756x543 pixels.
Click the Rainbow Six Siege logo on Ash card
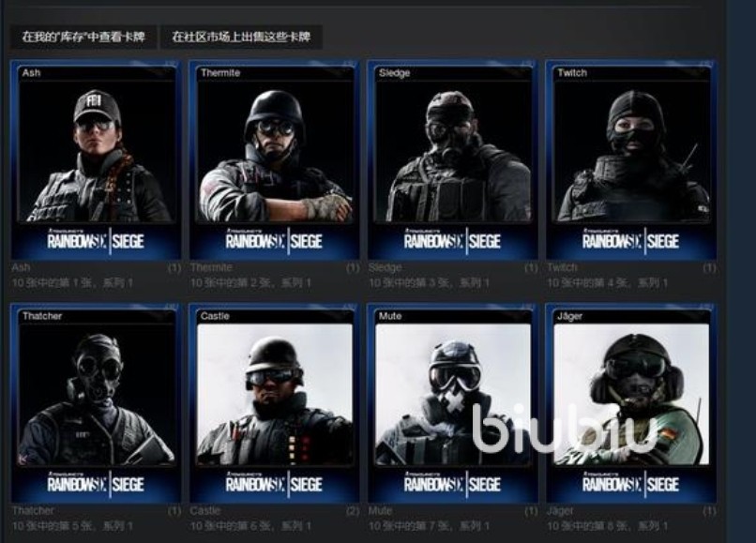pyautogui.click(x=96, y=240)
